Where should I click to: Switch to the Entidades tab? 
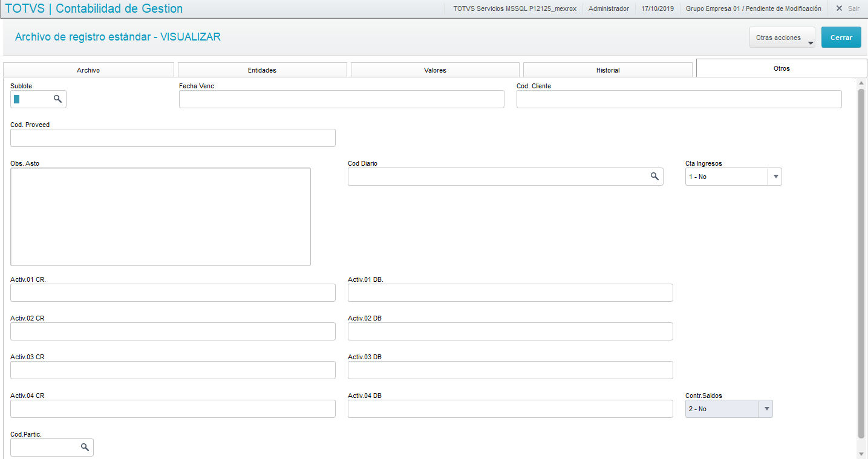pyautogui.click(x=262, y=70)
